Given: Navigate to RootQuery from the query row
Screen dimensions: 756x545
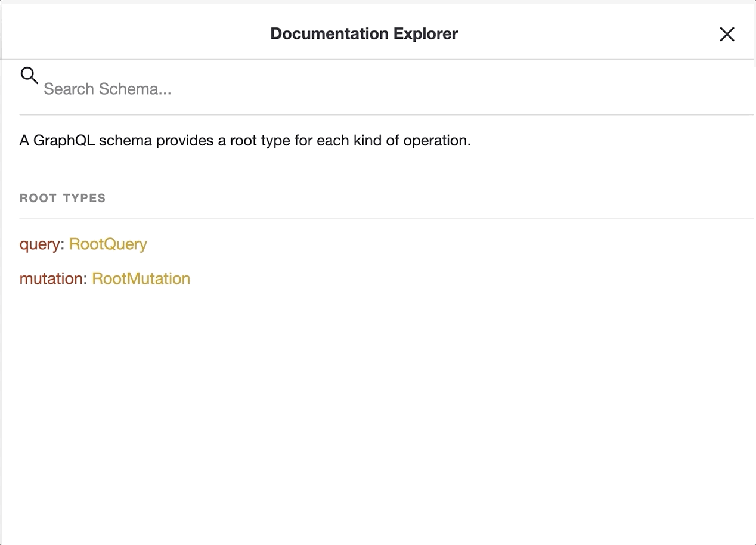Looking at the screenshot, I should (x=108, y=244).
